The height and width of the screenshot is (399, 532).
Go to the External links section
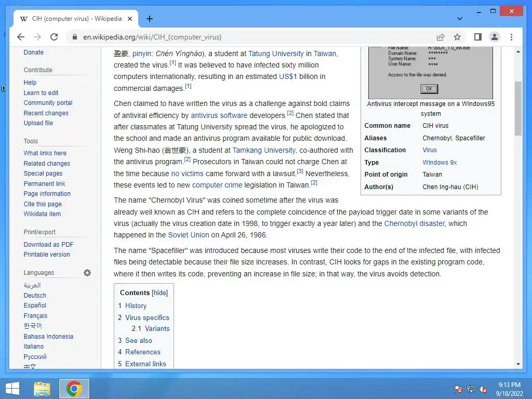[x=145, y=364]
